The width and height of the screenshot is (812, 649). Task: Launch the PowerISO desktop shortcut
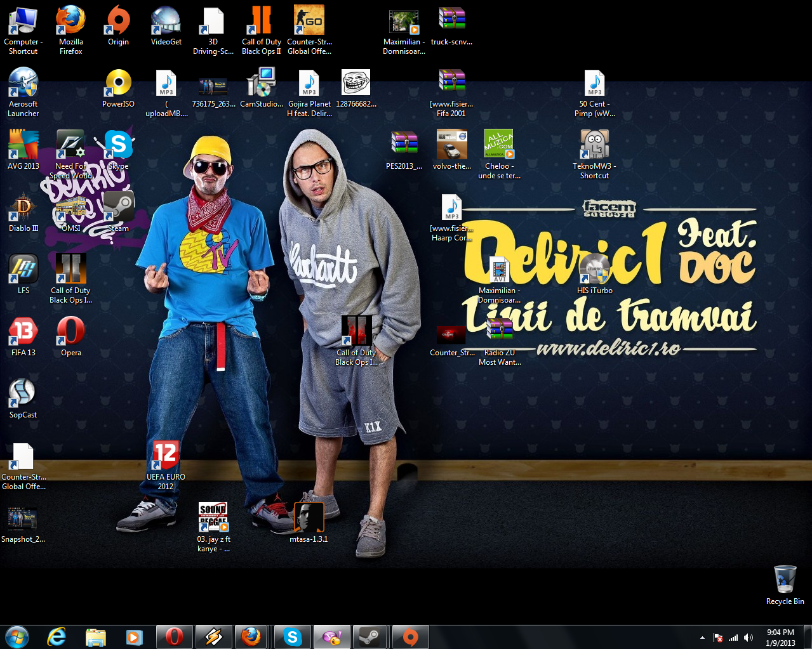point(118,88)
